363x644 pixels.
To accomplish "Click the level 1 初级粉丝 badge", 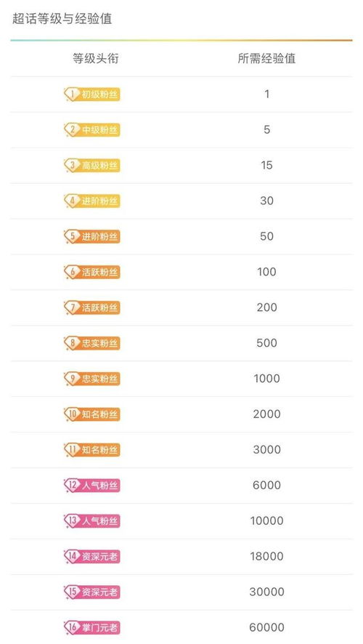I will point(92,94).
